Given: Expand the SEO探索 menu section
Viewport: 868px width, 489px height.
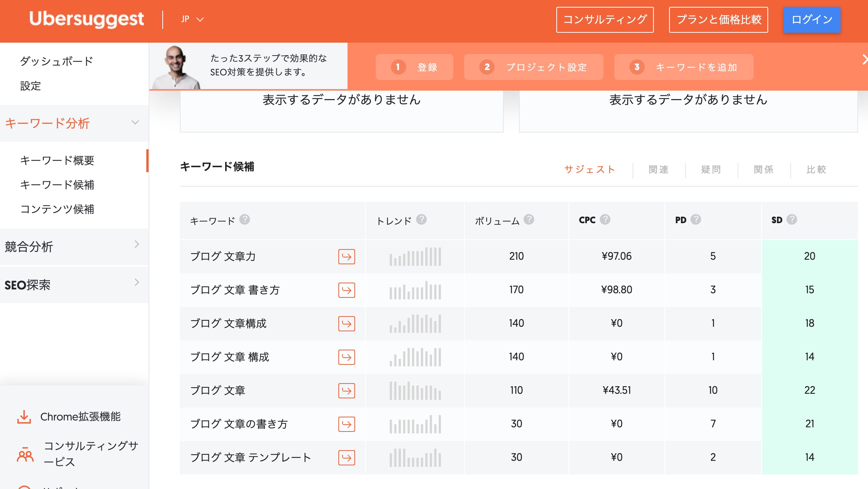Looking at the screenshot, I should point(136,283).
